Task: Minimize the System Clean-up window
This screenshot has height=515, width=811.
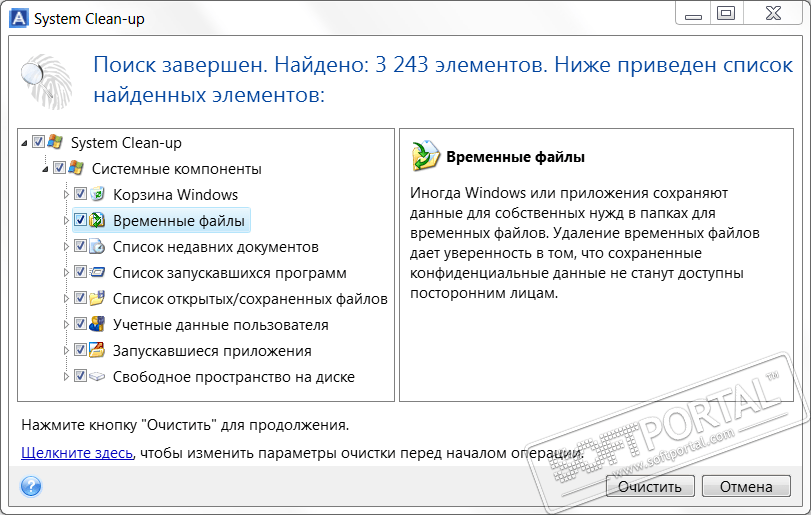Action: pos(693,14)
